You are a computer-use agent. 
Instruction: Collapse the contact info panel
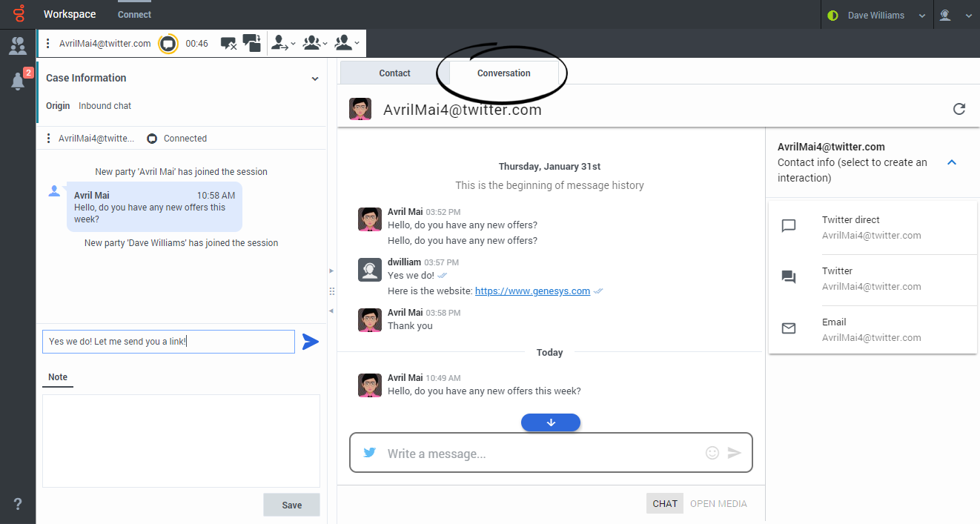click(x=952, y=162)
